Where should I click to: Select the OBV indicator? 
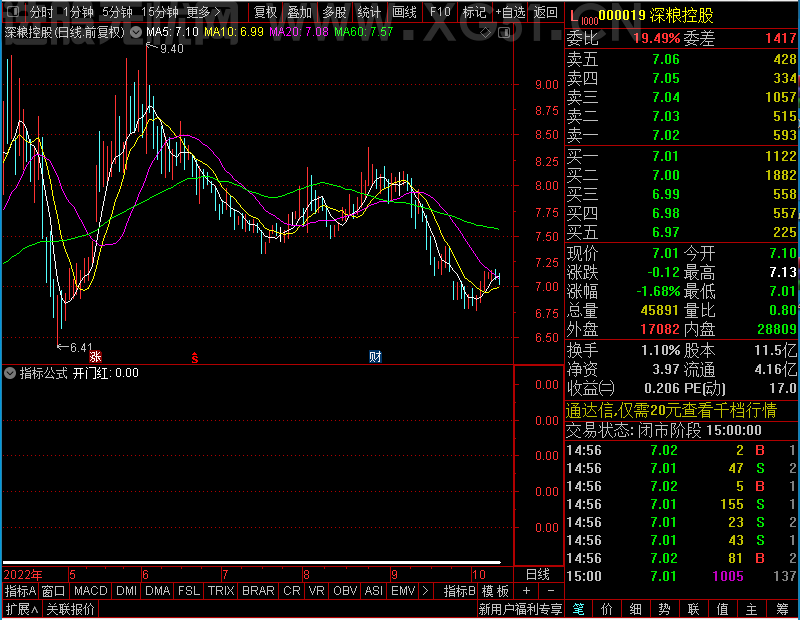(345, 591)
